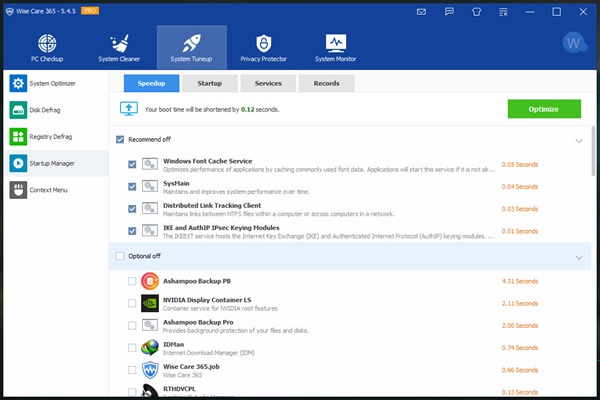Select Registry Defrag in the sidebar

pyautogui.click(x=54, y=136)
